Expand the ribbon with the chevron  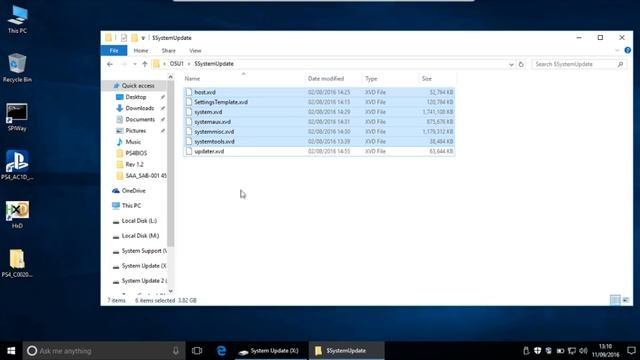[x=617, y=50]
